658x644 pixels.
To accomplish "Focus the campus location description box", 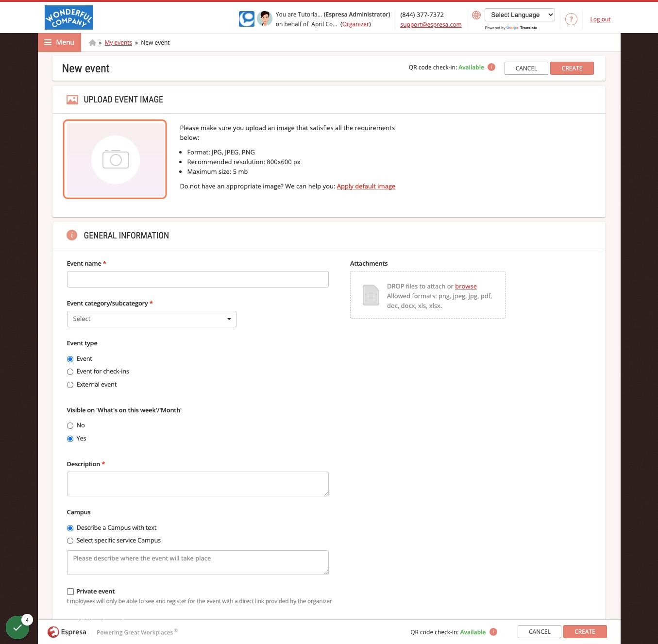I will click(x=198, y=563).
